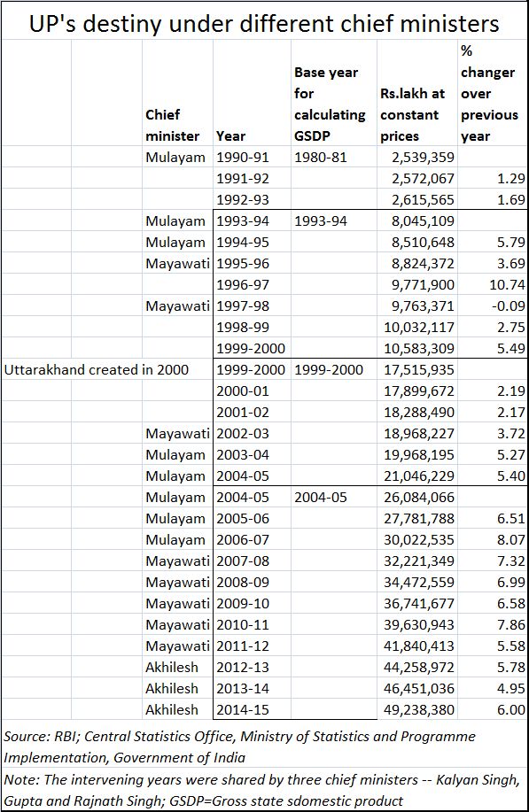Screen dimensions: 529x812
Task: Select the base year cell 1999-2000
Action: 329,370
